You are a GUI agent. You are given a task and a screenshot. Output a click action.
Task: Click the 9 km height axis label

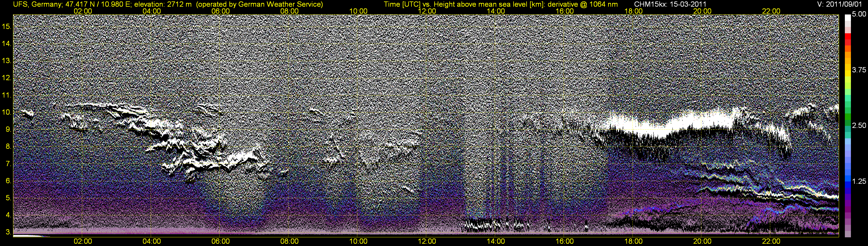[8, 129]
